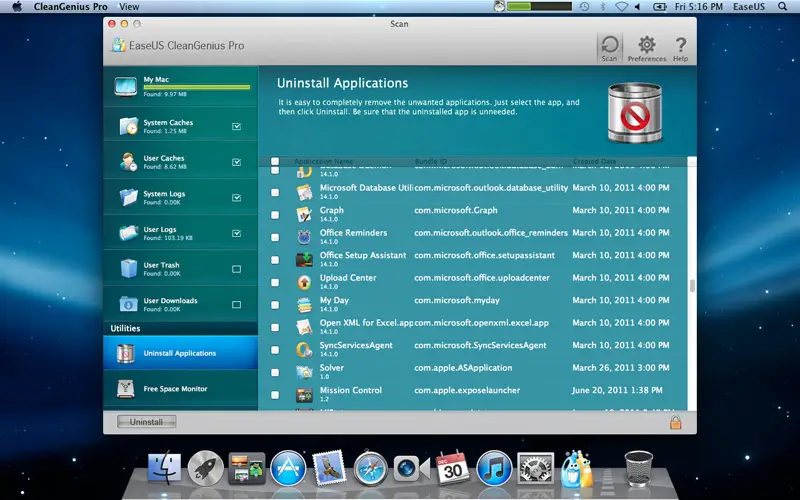This screenshot has height=500, width=800.
Task: Open the Apple menu
Action: coord(17,7)
